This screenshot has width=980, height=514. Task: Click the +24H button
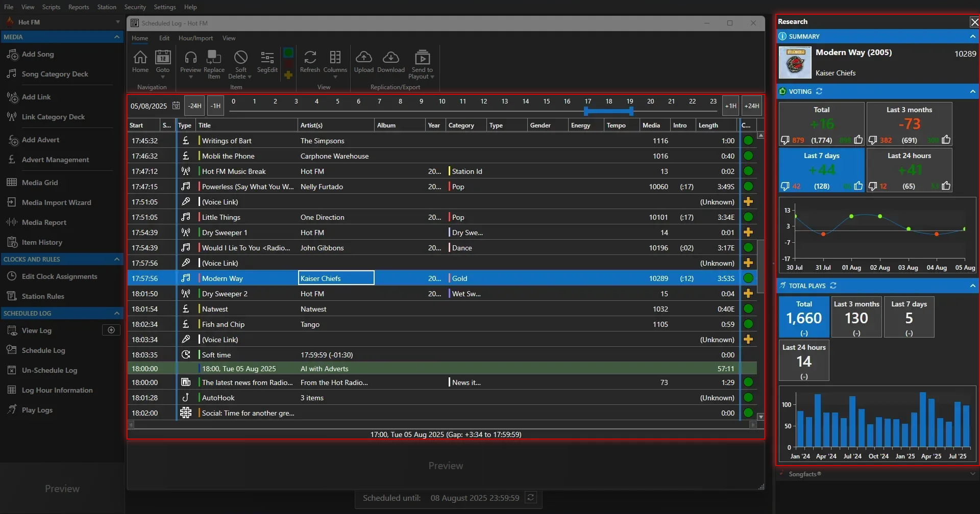click(751, 106)
